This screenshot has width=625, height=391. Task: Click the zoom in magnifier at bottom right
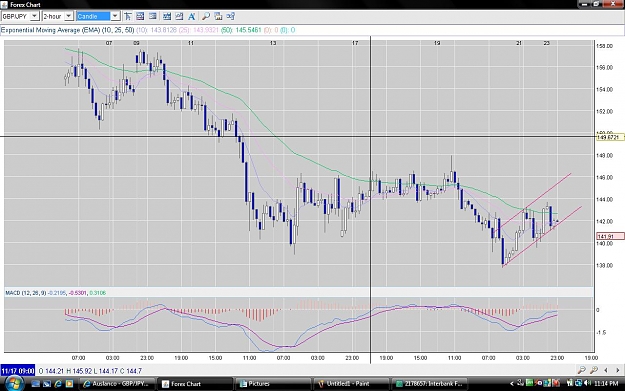594,370
